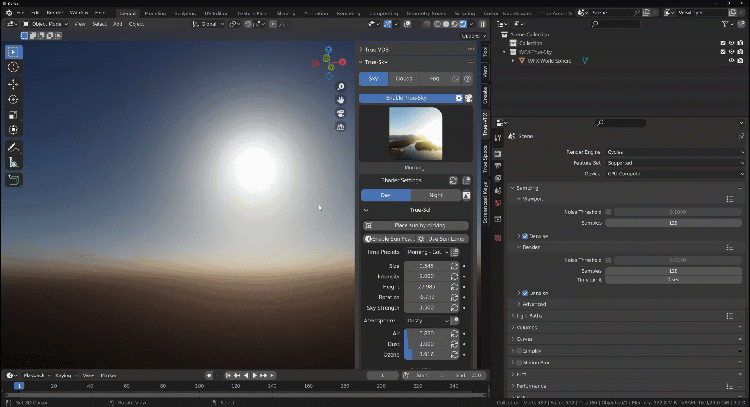Select the Move tool in the toolbar
This screenshot has height=407, width=750.
13,83
